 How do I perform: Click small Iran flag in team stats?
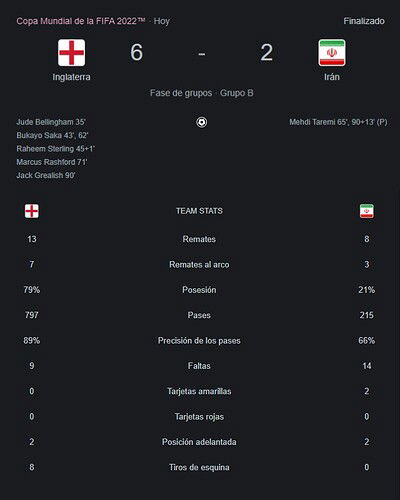(x=367, y=211)
